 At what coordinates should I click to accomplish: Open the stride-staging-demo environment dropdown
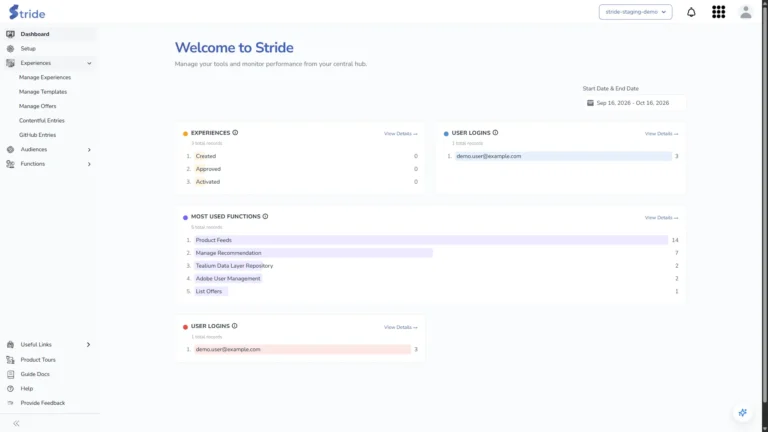635,12
